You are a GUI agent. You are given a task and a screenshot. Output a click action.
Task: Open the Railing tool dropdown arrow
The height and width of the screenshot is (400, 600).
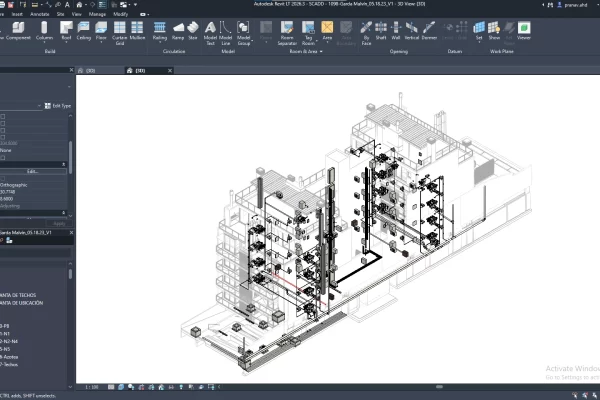click(x=160, y=43)
